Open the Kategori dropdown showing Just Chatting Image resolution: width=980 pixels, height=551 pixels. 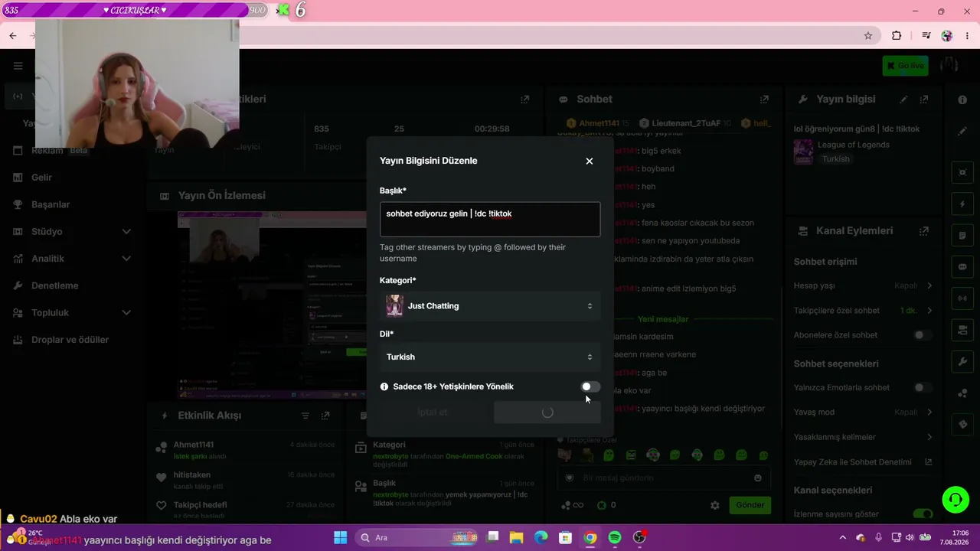coord(490,306)
